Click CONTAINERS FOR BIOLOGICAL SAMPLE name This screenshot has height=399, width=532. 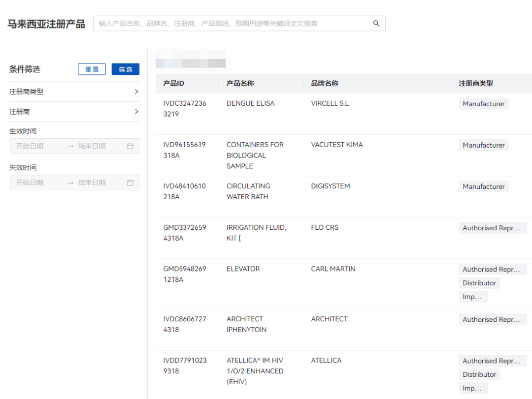click(x=255, y=155)
